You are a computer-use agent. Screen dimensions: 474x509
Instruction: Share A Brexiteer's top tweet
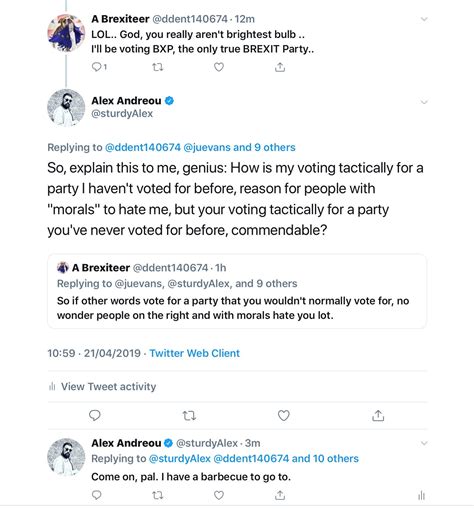click(x=280, y=67)
